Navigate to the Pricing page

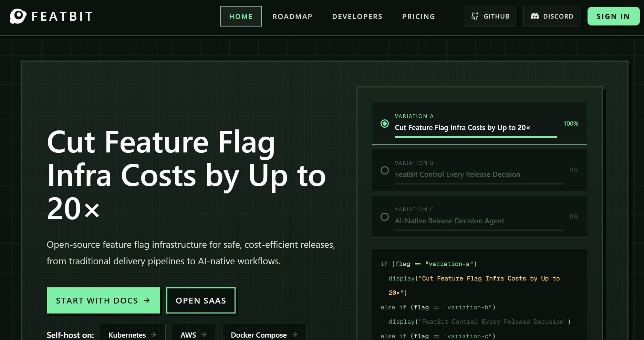418,16
